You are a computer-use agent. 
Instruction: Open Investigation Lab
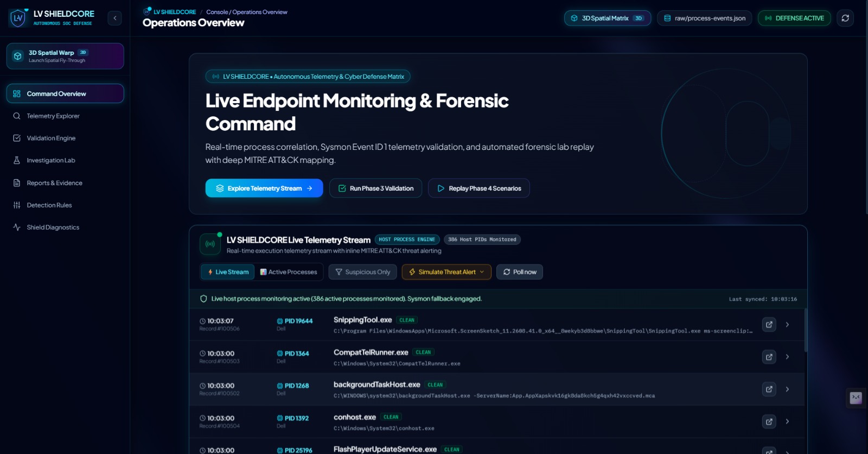(65, 160)
